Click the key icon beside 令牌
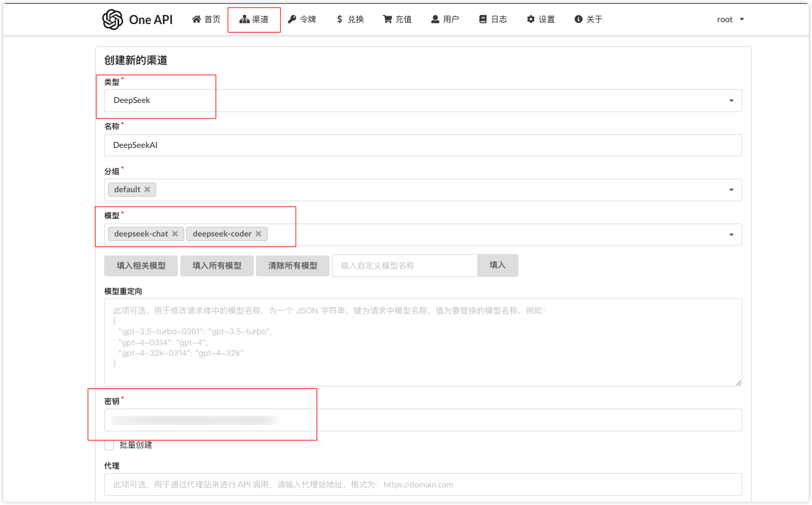Screen dimensions: 812x505 (x=292, y=20)
